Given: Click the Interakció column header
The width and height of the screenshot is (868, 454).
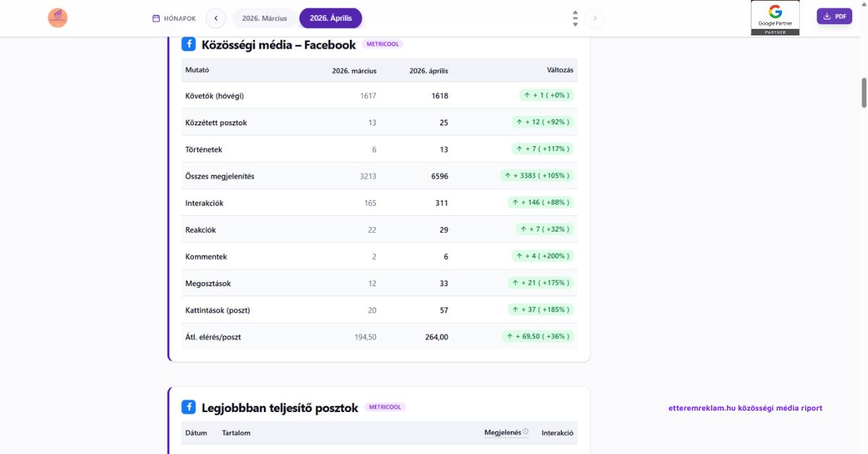Looking at the screenshot, I should pyautogui.click(x=558, y=433).
